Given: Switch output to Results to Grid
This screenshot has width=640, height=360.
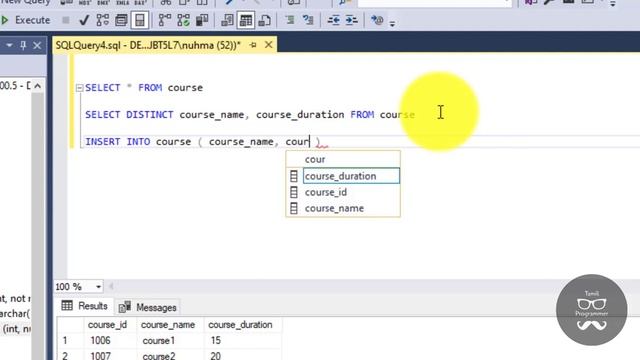Looking at the screenshot, I should tap(246, 20).
